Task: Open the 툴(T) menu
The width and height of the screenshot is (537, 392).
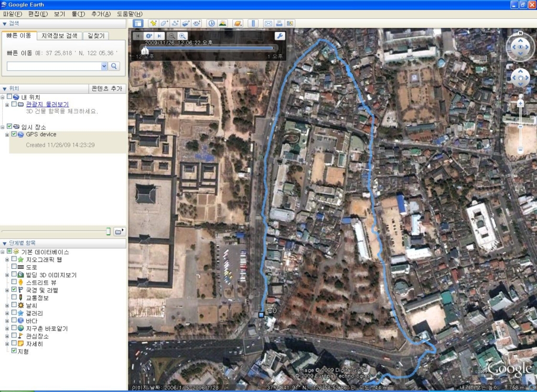Action: [x=78, y=14]
